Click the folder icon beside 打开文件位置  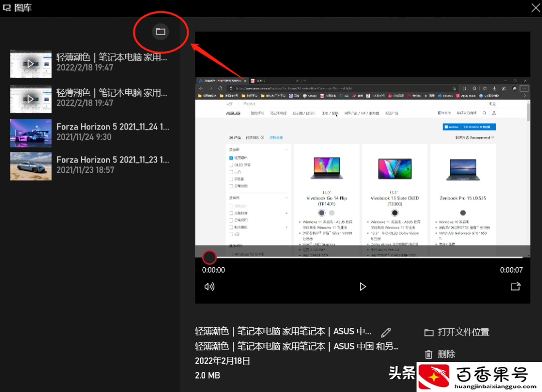pos(429,332)
